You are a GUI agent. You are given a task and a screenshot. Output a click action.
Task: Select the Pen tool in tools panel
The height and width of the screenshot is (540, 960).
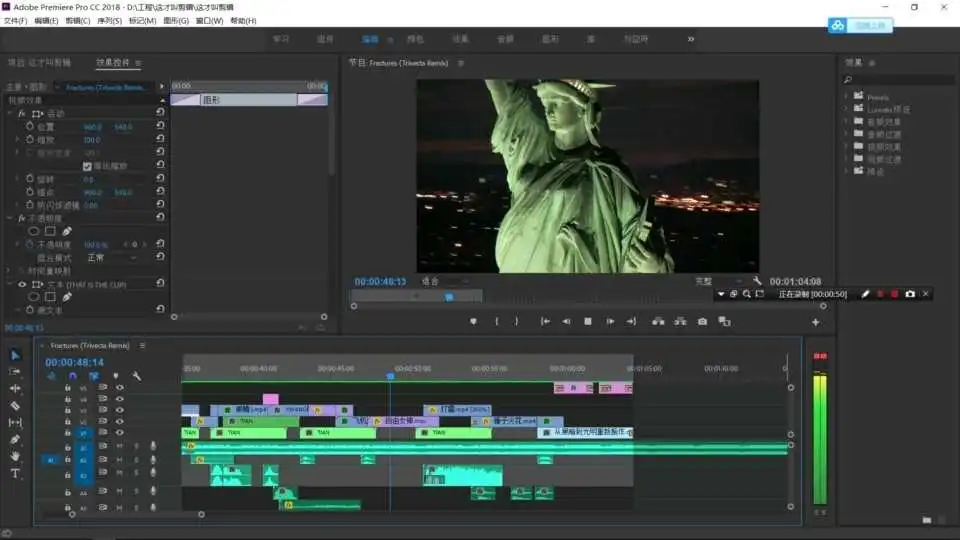point(15,439)
